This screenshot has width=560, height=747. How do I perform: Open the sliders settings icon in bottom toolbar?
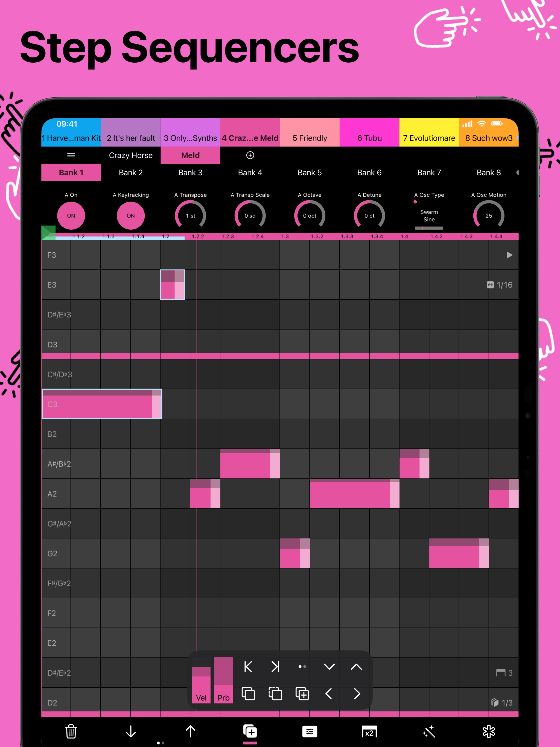(310, 731)
